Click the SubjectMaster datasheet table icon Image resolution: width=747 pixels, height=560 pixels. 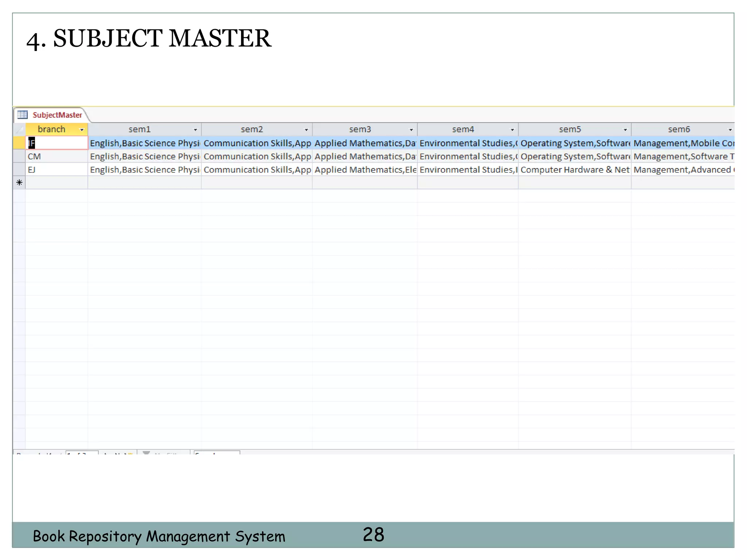(22, 115)
